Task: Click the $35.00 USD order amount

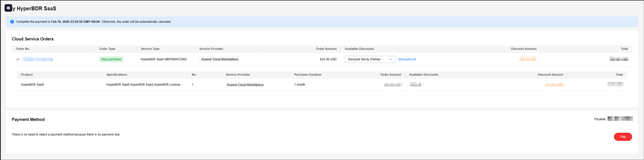Action: tap(328, 59)
